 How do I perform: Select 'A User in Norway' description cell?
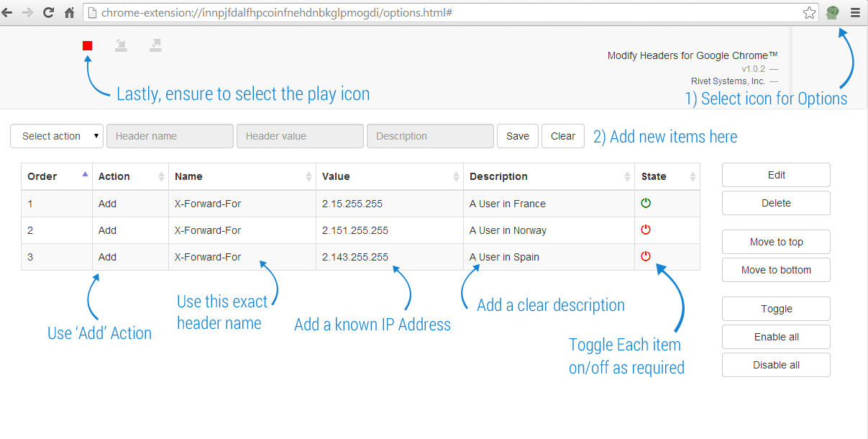coord(549,230)
